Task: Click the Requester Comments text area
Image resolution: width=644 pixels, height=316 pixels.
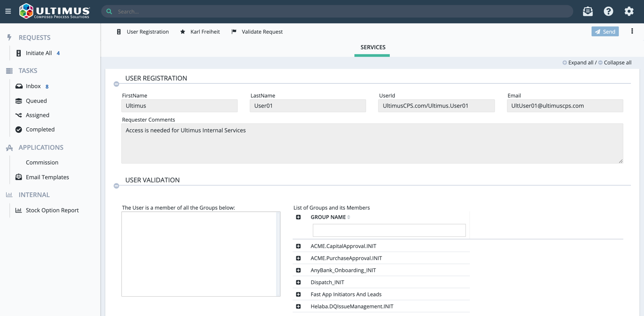Action: coord(372,144)
